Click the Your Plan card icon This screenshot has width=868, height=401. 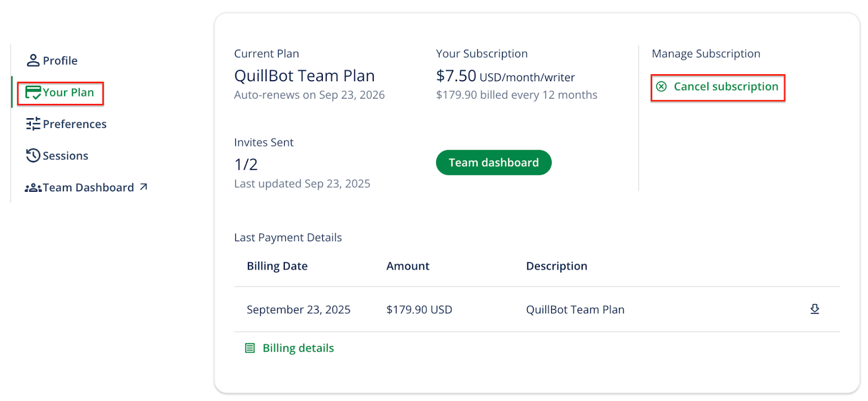tap(33, 93)
